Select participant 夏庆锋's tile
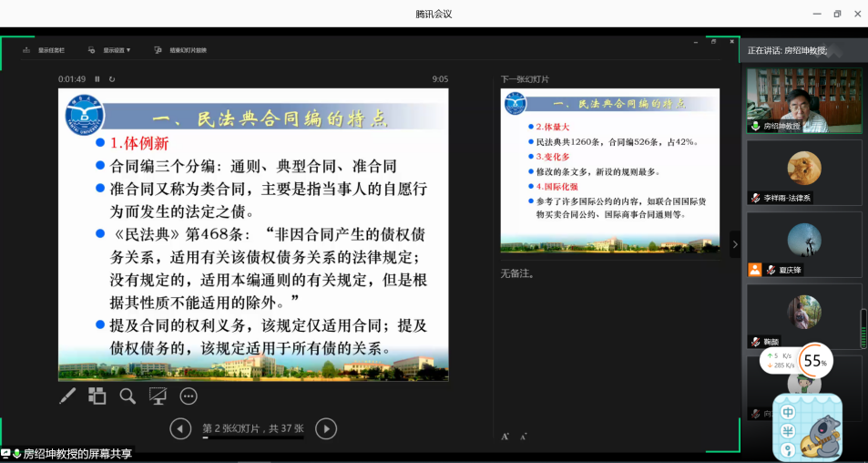 [x=803, y=244]
